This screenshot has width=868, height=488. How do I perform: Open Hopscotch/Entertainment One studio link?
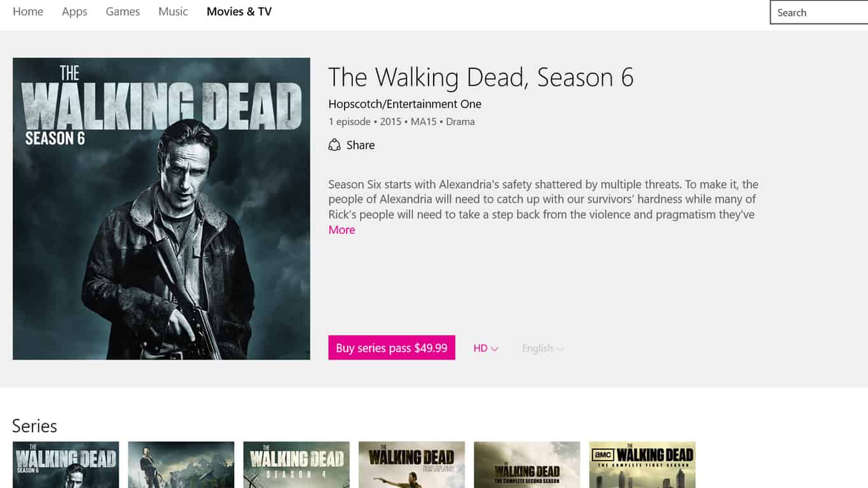coord(404,104)
